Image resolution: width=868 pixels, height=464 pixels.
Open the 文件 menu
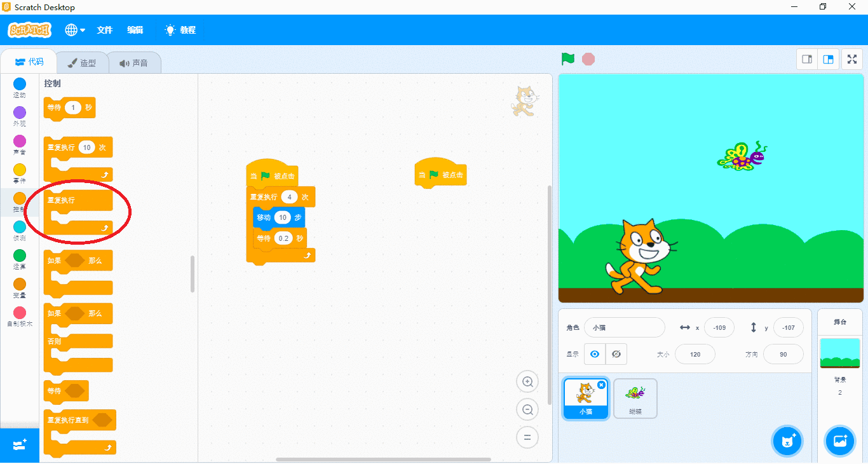pyautogui.click(x=105, y=30)
